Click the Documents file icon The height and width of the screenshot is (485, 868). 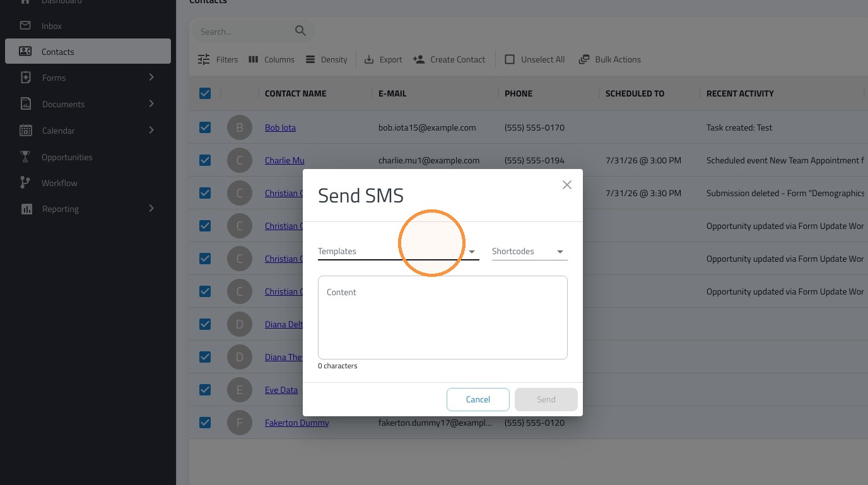(25, 104)
